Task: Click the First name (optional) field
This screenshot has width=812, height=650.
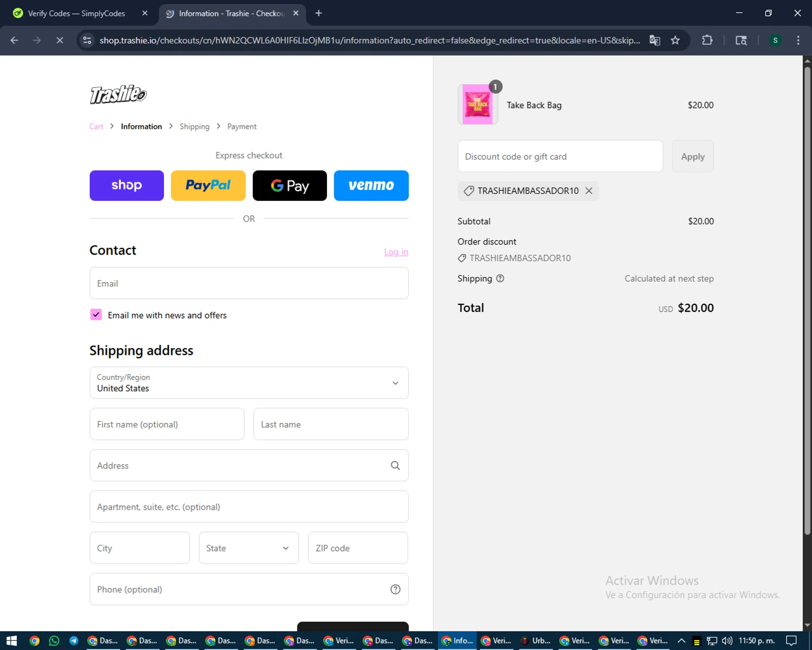Action: tap(167, 424)
